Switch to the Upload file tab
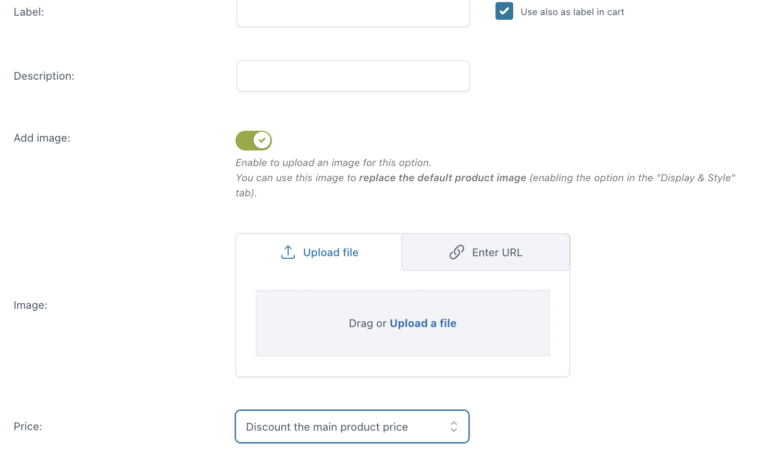The image size is (769, 452). point(319,252)
